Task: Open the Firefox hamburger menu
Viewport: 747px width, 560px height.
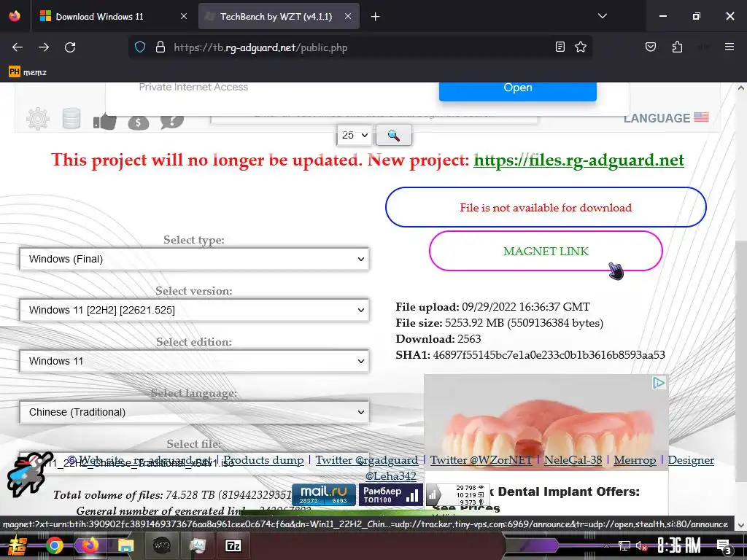Action: 729,47
